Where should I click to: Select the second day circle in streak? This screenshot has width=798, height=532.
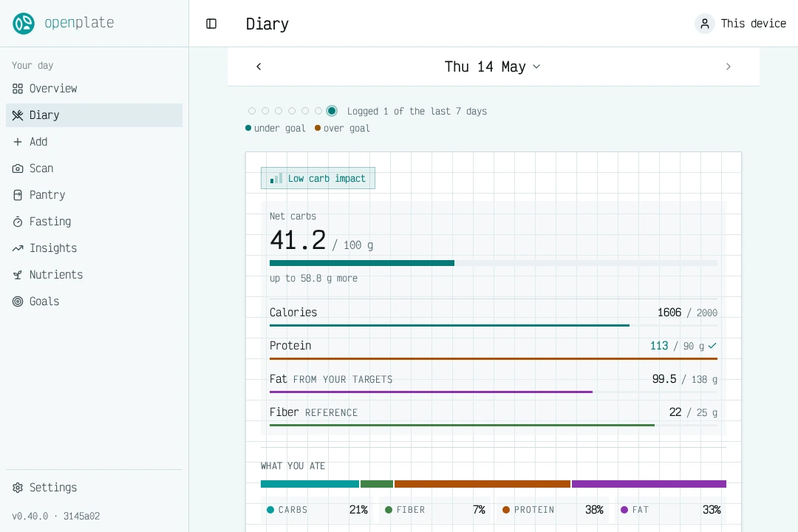[x=265, y=111]
